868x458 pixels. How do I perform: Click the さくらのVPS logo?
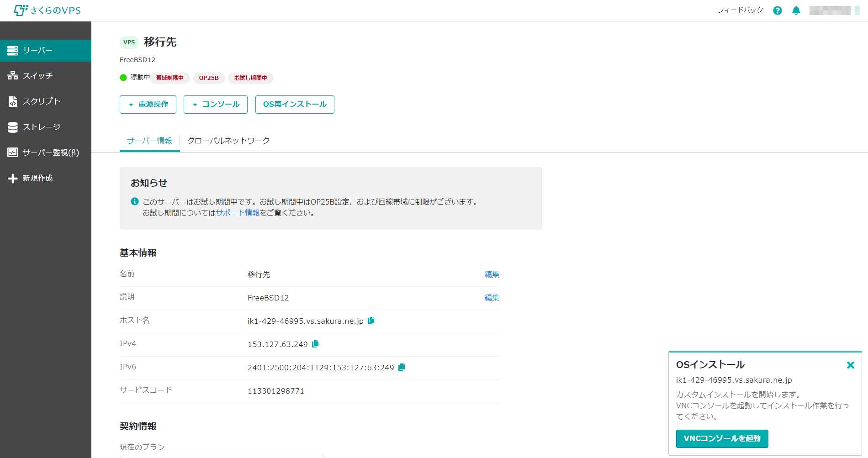(x=47, y=10)
